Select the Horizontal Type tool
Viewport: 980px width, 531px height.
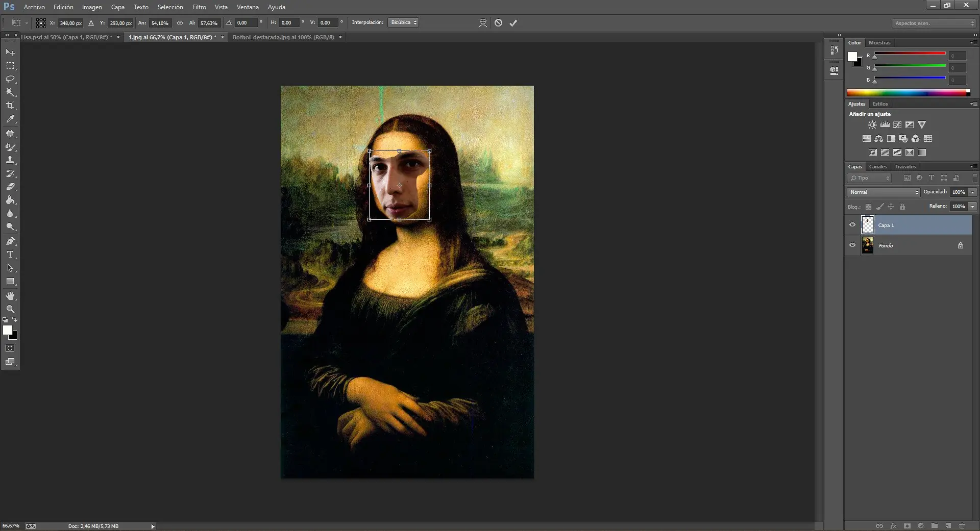10,255
